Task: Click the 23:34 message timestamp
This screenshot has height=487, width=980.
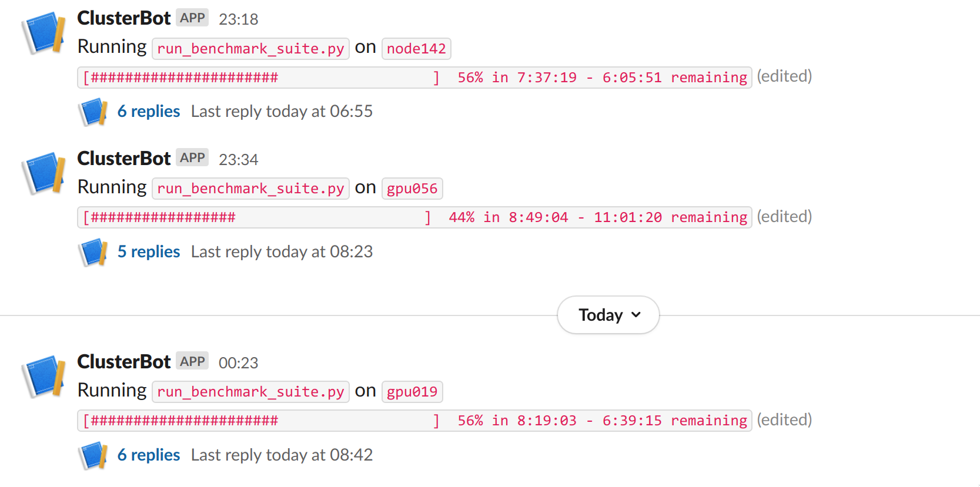Action: pyautogui.click(x=238, y=159)
